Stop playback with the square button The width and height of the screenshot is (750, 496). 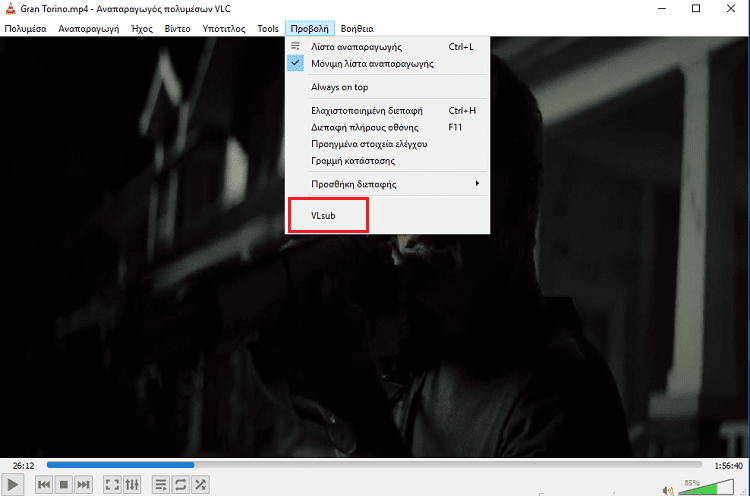pyautogui.click(x=63, y=485)
